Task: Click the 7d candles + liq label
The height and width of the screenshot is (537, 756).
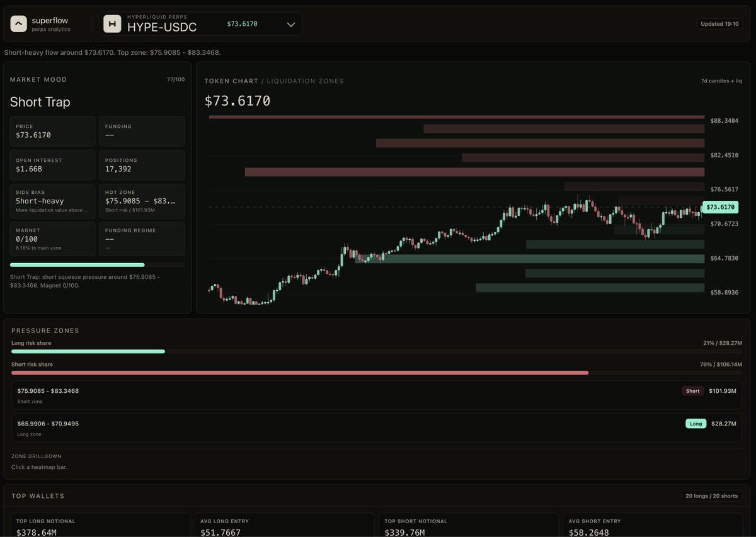Action: pyautogui.click(x=721, y=81)
